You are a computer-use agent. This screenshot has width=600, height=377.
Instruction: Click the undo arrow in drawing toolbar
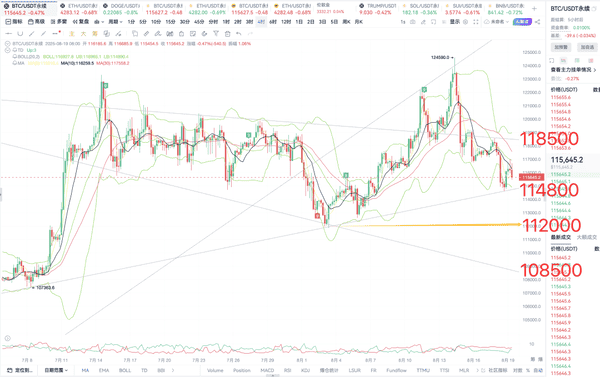click(x=239, y=34)
